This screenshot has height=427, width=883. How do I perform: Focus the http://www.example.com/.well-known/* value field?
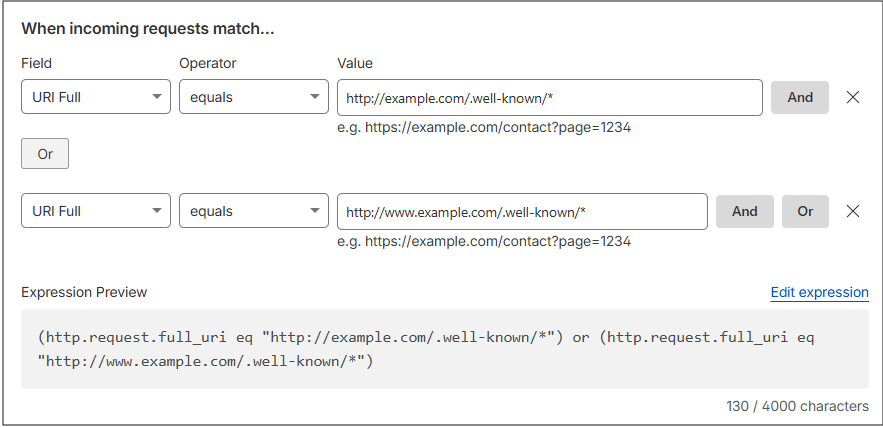(522, 211)
